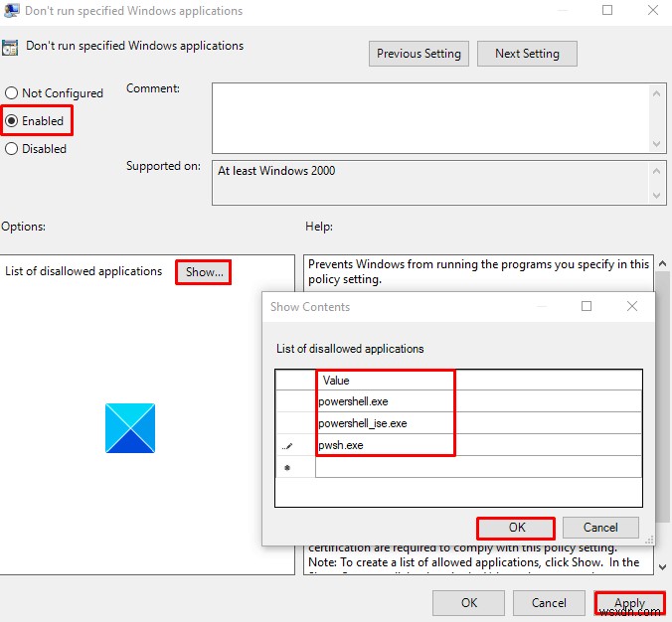The width and height of the screenshot is (672, 622).
Task: Click Supported on scroll down arrow
Action: point(656,196)
